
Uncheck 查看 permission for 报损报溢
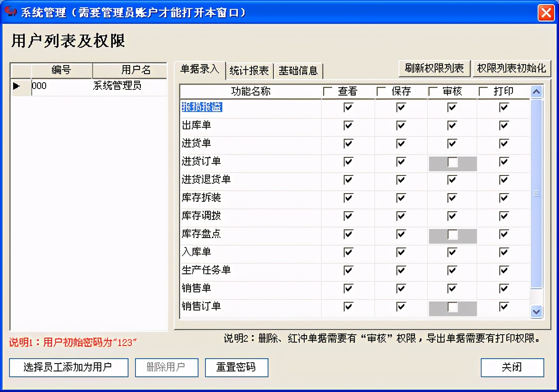[x=348, y=107]
